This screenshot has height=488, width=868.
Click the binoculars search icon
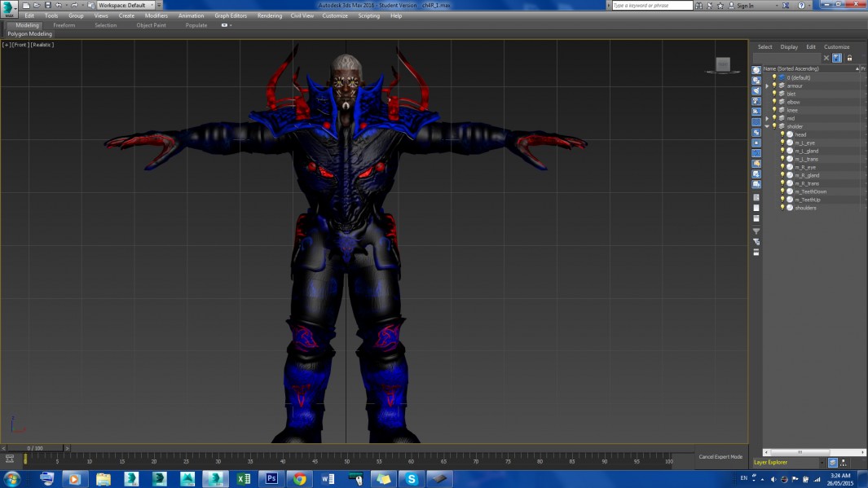(699, 6)
